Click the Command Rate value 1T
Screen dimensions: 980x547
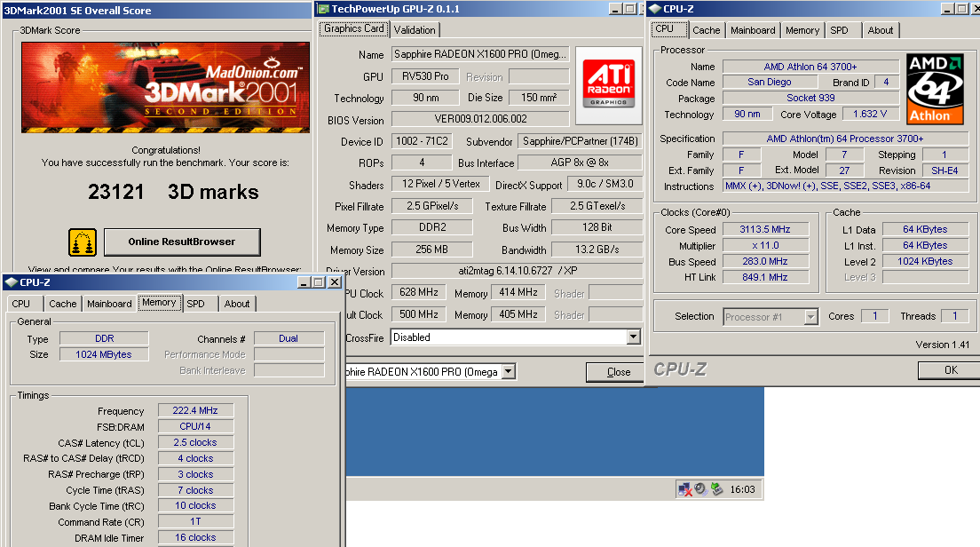[x=195, y=521]
